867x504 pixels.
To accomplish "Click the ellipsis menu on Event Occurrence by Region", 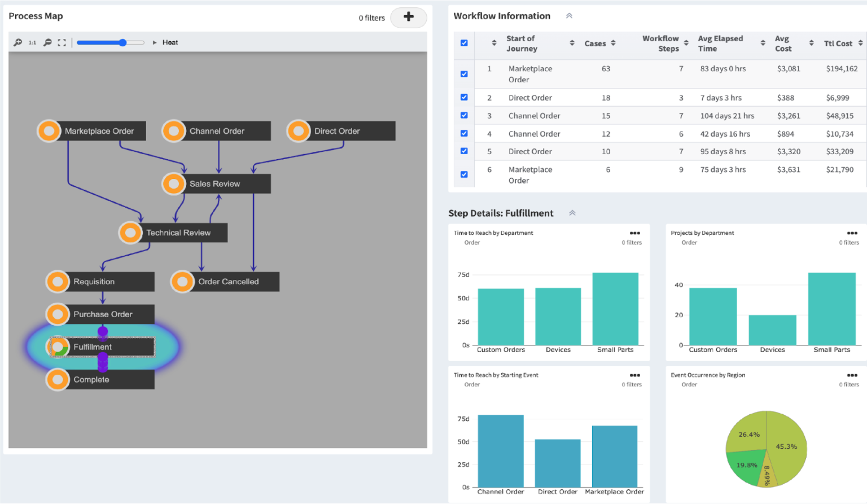I will pos(851,375).
